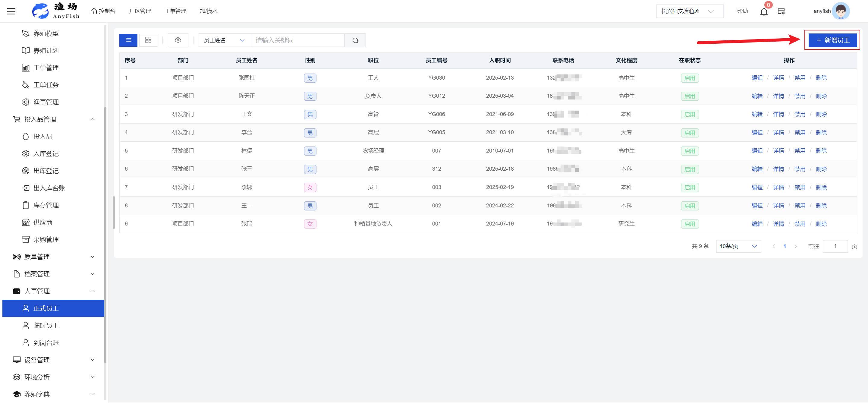Switch to list view mode

[128, 40]
